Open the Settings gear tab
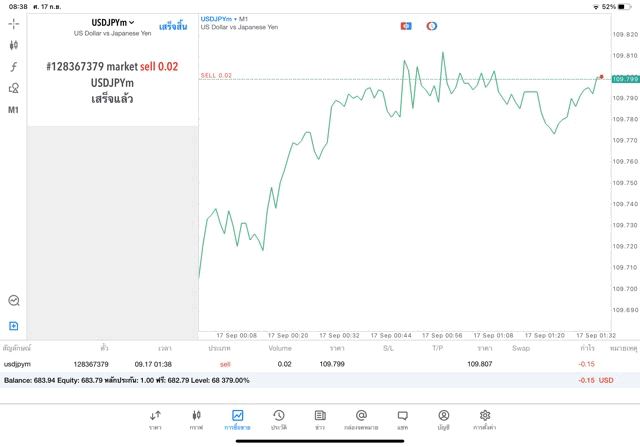640x447 pixels. coord(484,419)
